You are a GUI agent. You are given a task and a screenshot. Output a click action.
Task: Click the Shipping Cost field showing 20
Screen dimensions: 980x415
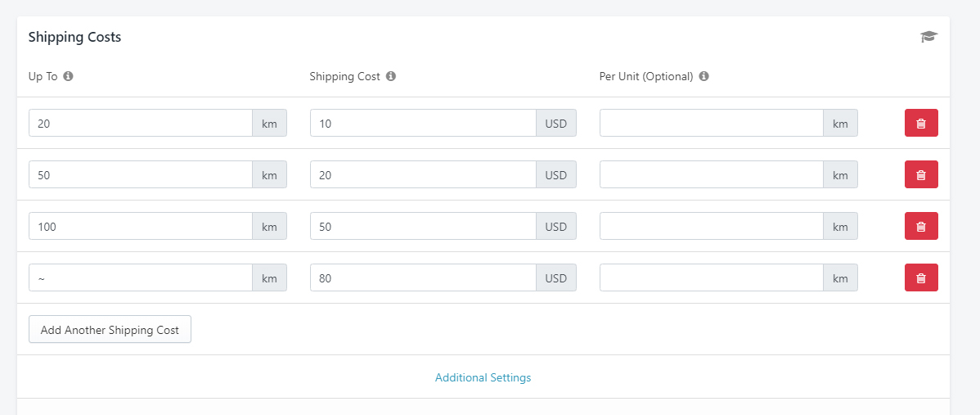tap(422, 174)
